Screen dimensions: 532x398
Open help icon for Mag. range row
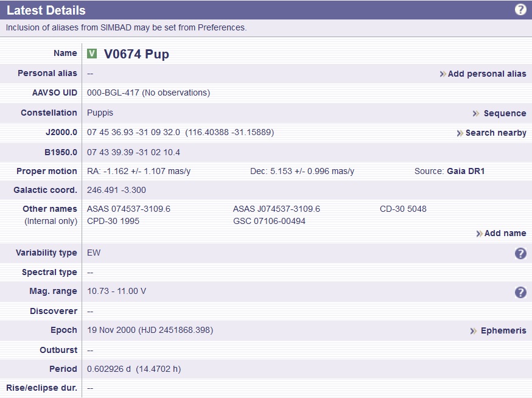tap(520, 293)
